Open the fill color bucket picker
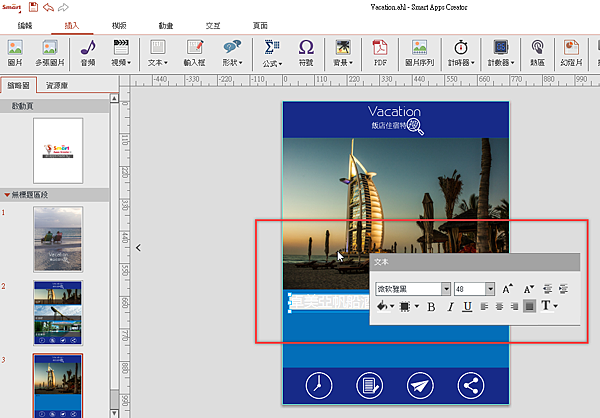This screenshot has width=600, height=418. (383, 306)
